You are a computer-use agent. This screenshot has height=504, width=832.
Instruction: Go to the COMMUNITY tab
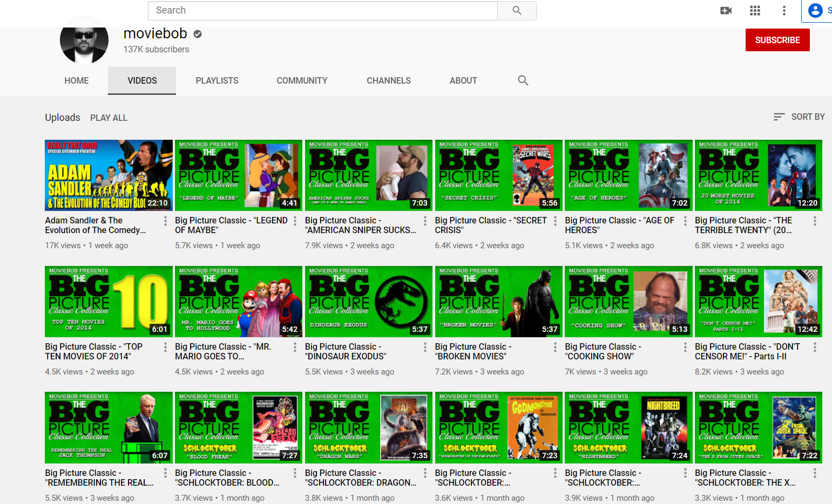click(302, 80)
